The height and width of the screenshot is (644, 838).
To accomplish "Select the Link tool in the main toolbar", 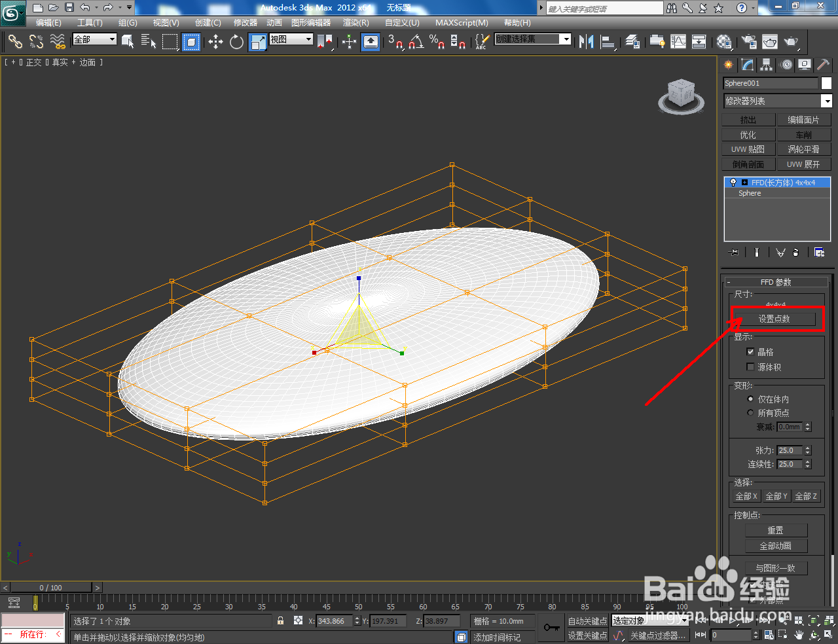I will tap(15, 41).
